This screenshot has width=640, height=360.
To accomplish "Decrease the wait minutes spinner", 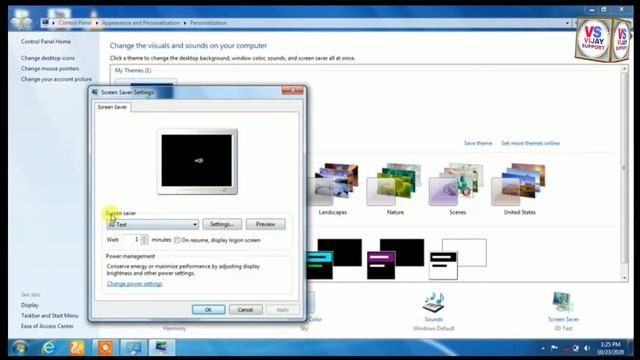I will pos(144,242).
